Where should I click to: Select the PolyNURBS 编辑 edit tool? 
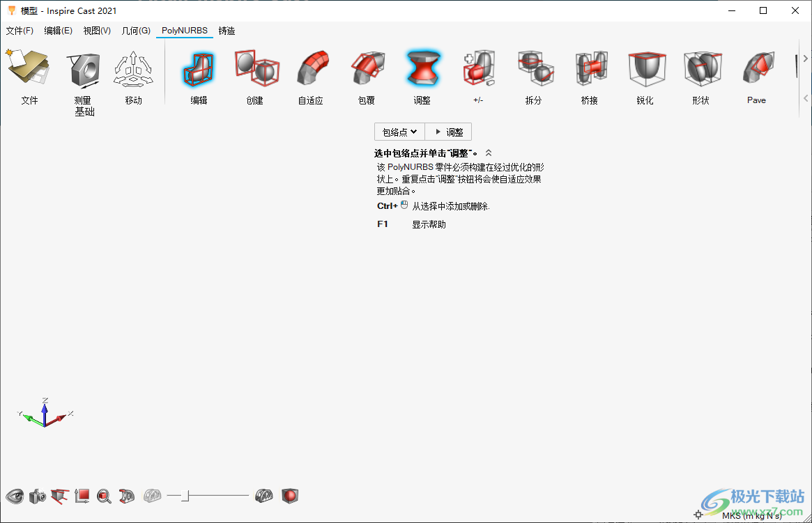(x=199, y=68)
